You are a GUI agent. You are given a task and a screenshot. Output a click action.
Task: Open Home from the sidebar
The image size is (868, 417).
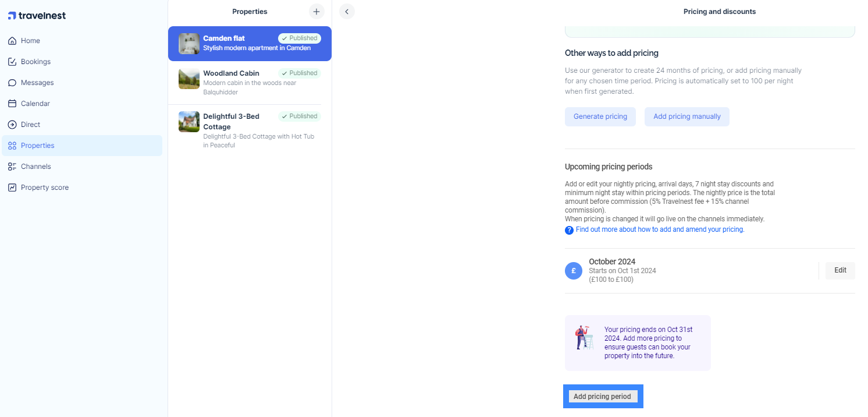(x=30, y=41)
